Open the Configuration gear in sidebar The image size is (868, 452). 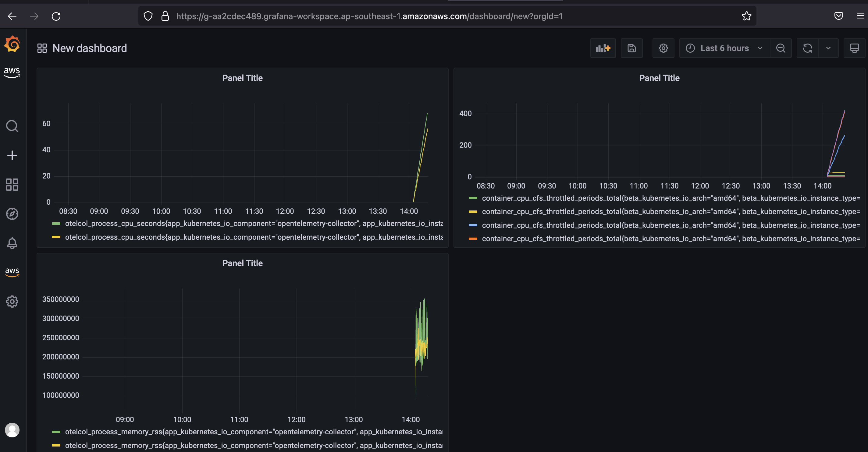pyautogui.click(x=12, y=302)
